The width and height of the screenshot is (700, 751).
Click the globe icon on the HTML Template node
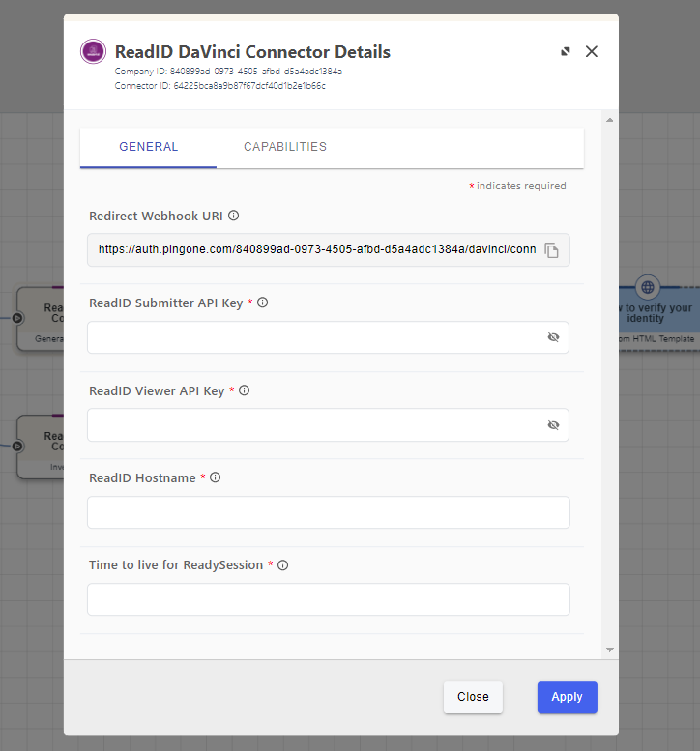pyautogui.click(x=648, y=287)
